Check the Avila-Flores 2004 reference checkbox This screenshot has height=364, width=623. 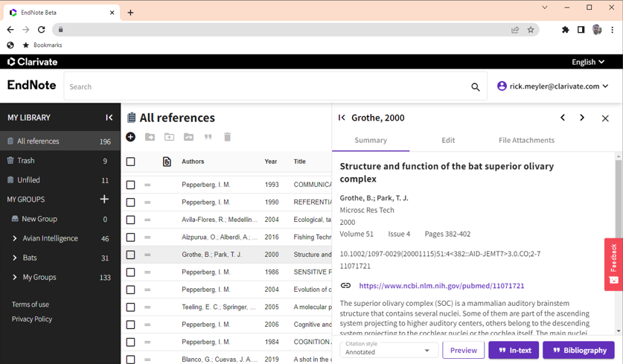pos(130,220)
